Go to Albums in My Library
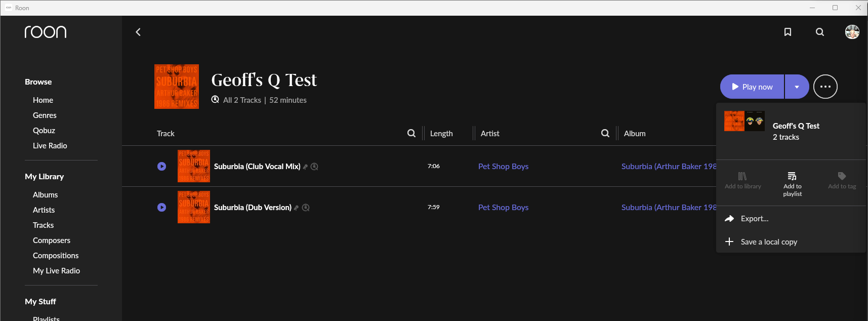The height and width of the screenshot is (321, 868). point(46,194)
